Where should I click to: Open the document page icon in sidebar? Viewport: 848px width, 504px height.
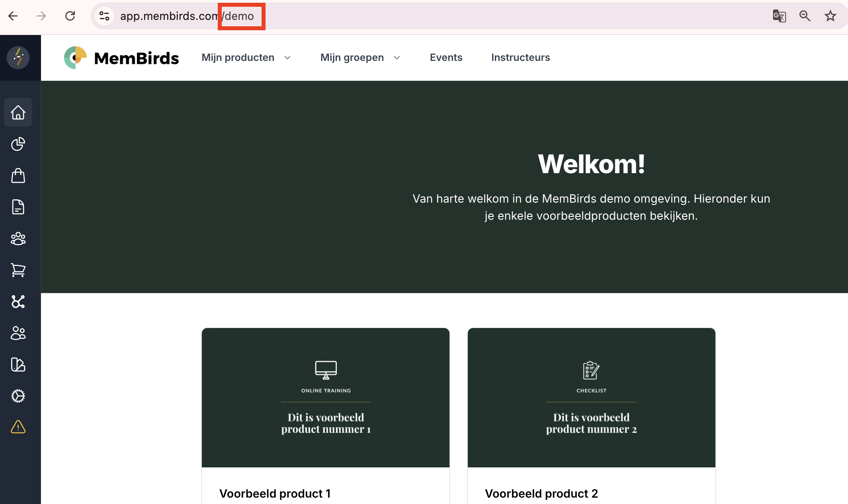18,207
